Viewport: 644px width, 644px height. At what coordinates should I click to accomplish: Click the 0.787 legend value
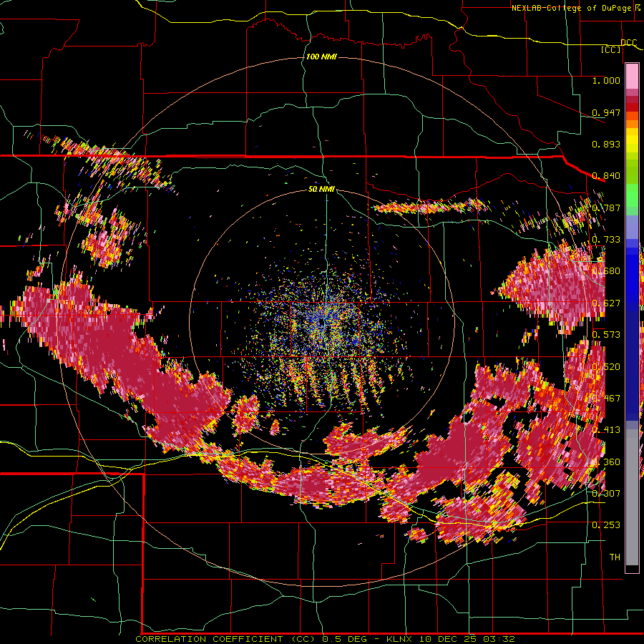coord(606,208)
